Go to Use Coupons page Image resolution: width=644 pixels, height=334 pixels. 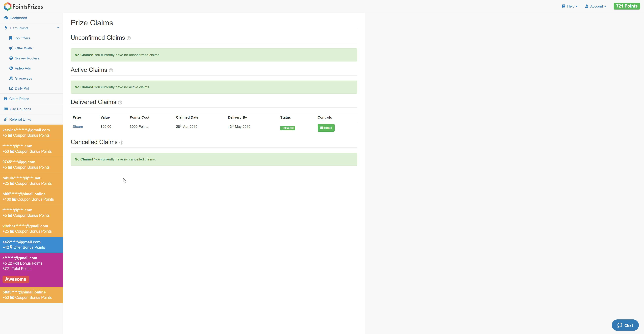[x=20, y=109]
